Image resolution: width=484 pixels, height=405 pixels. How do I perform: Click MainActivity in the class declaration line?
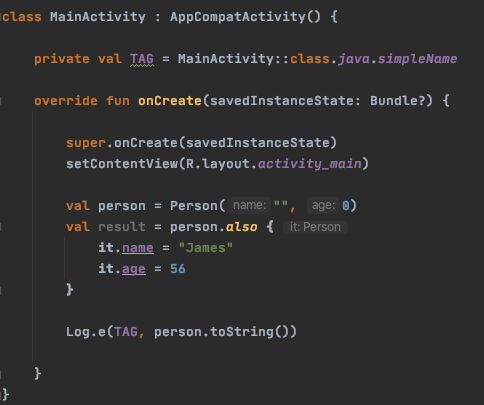point(98,17)
